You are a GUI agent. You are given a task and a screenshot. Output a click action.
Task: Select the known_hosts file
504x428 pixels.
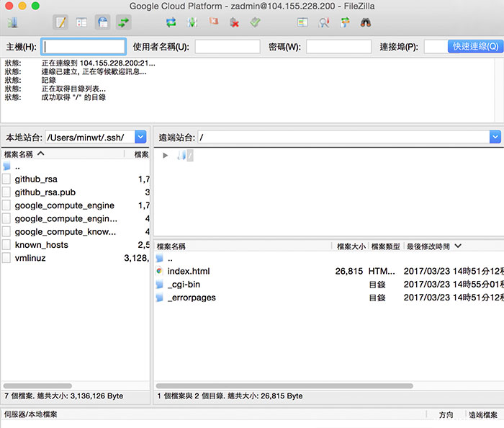pos(75,245)
